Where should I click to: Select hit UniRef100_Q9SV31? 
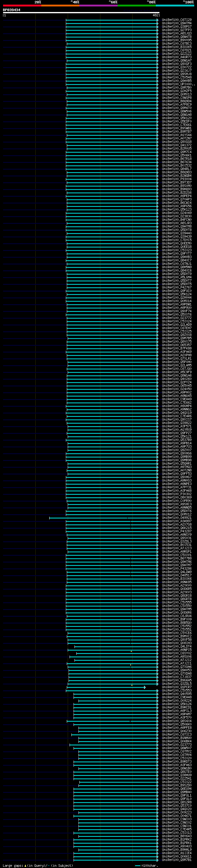(x=177, y=538)
